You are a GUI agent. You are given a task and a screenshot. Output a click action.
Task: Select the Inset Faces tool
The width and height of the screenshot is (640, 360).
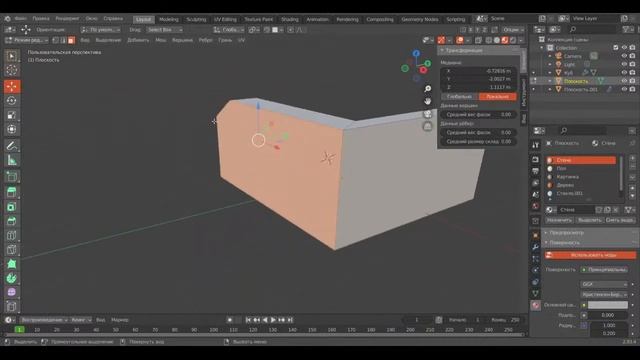(x=11, y=207)
